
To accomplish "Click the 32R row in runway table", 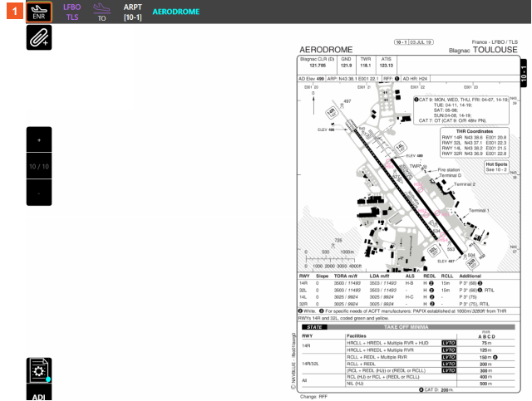I will (408, 304).
